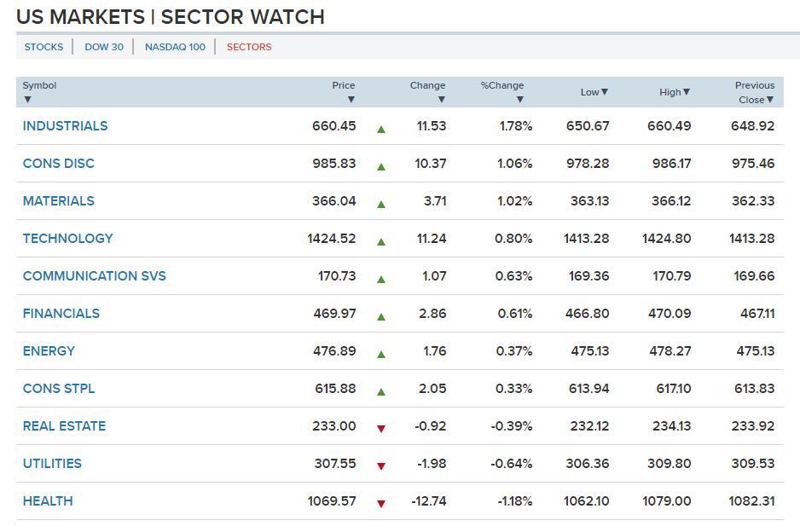Click the green up arrow for ENERGY
The height and width of the screenshot is (532, 800).
coord(381,355)
